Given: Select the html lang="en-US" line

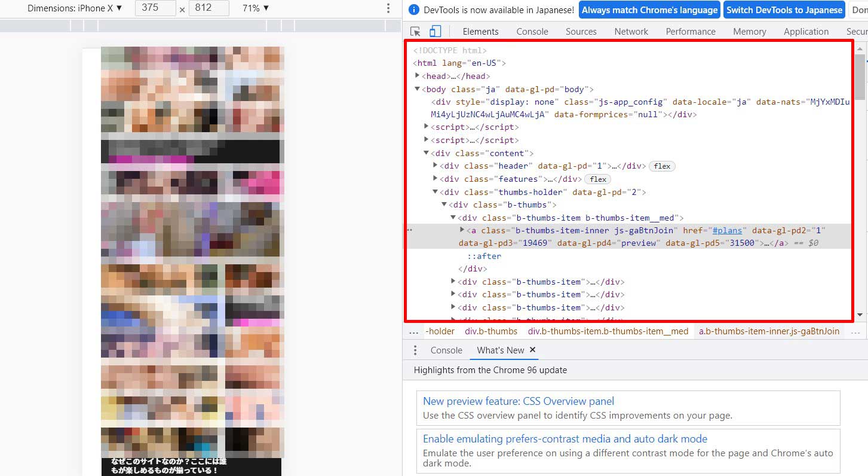Looking at the screenshot, I should [459, 63].
